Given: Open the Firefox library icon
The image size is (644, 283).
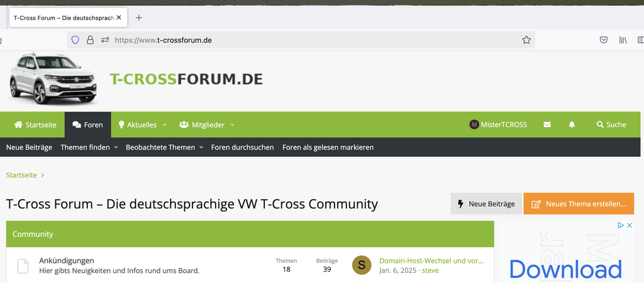Looking at the screenshot, I should pos(623,40).
